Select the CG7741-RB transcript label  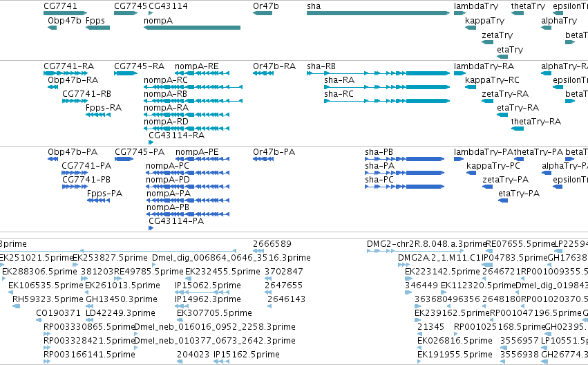point(86,94)
